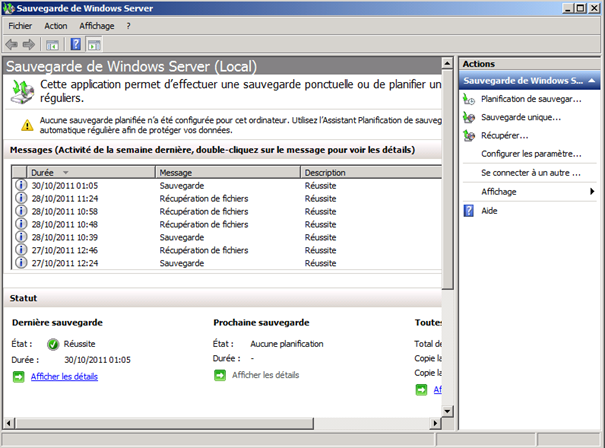Viewport: 605px width, 448px height.
Task: Click the yellow warning triangle icon
Action: pos(27,125)
